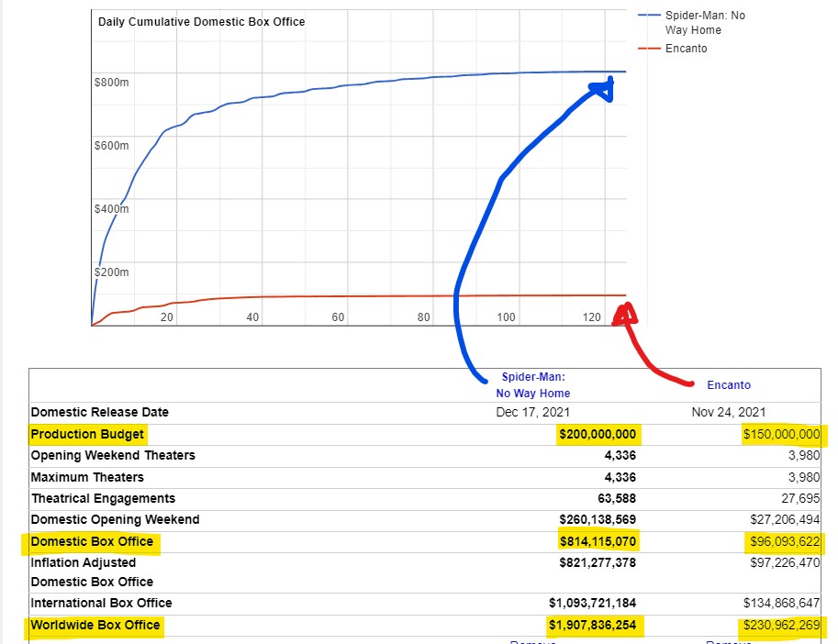Select the highlighted Production Budget row label
The height and width of the screenshot is (644, 838).
point(88,434)
